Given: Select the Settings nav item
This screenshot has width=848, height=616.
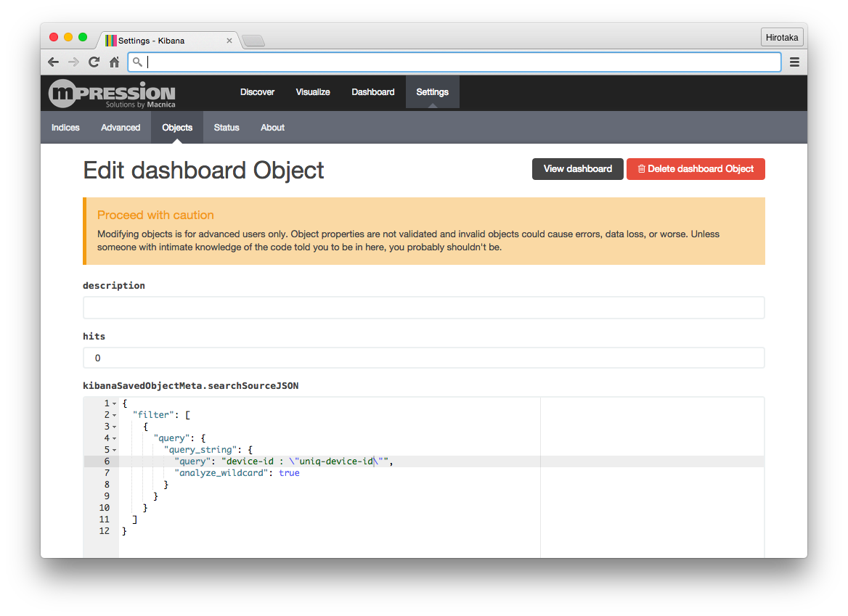Looking at the screenshot, I should coord(433,92).
